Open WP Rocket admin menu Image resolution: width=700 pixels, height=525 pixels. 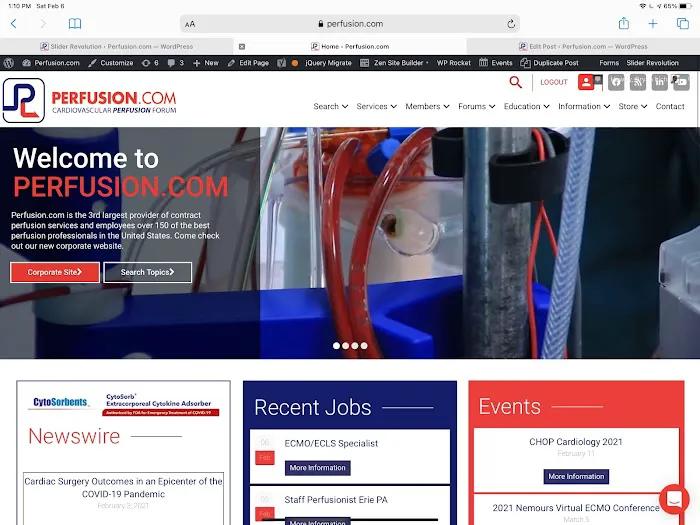click(454, 63)
